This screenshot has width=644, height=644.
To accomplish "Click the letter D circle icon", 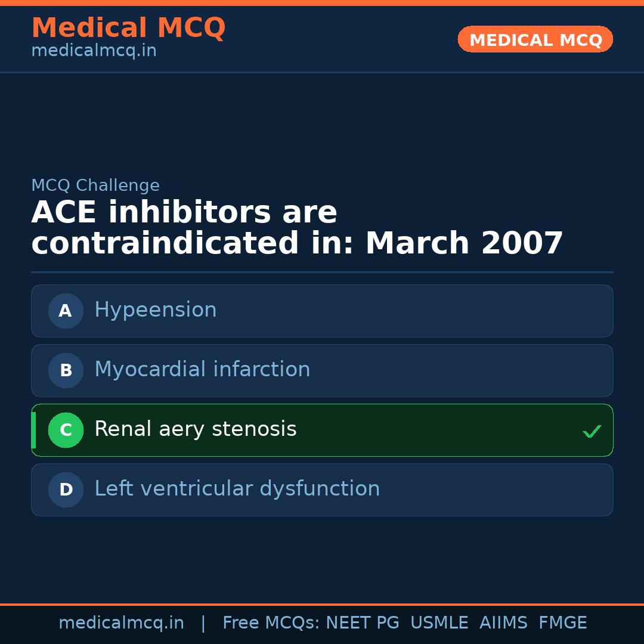I will tap(66, 490).
